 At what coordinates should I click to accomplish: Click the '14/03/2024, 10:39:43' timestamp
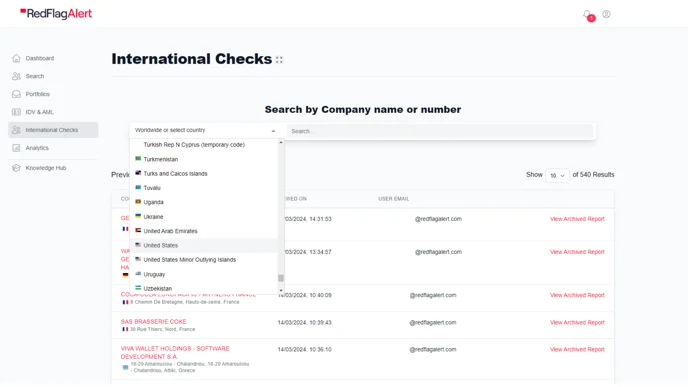point(305,322)
